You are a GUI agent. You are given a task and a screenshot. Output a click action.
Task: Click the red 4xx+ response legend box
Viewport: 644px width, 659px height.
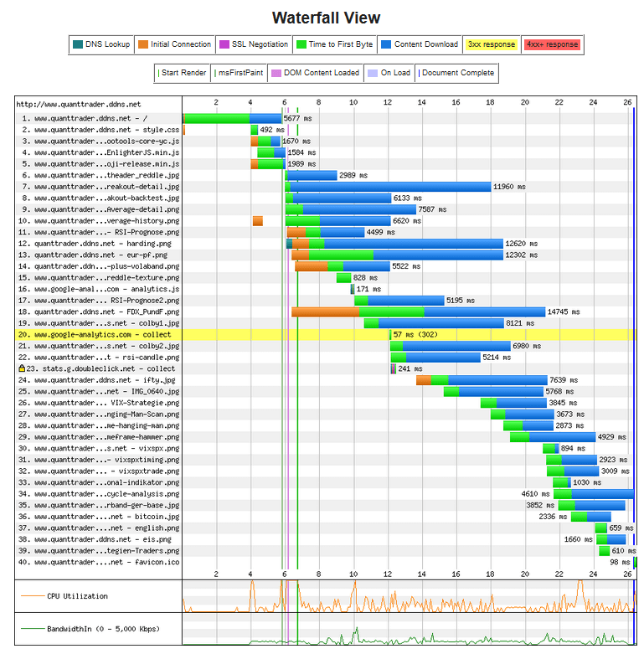click(551, 44)
